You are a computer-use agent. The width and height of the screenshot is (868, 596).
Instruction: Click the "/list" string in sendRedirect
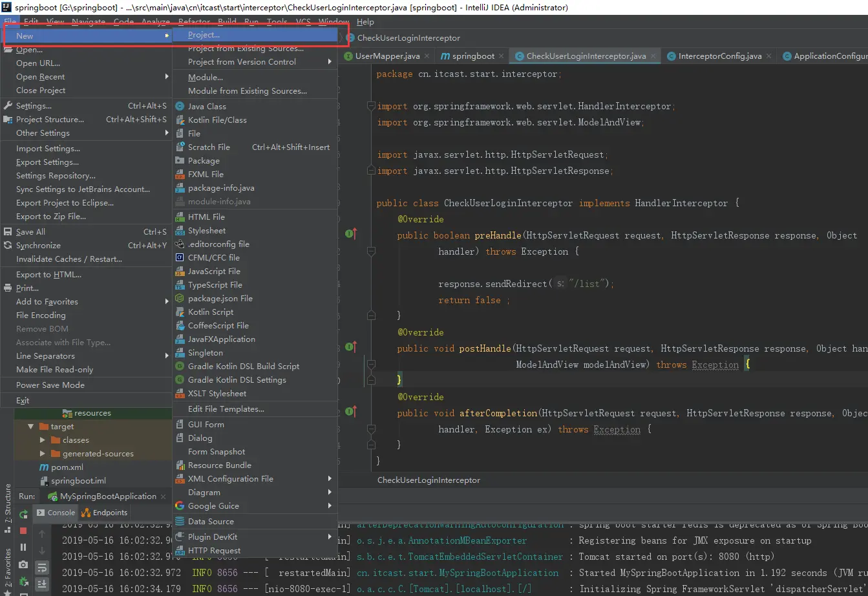(x=587, y=284)
